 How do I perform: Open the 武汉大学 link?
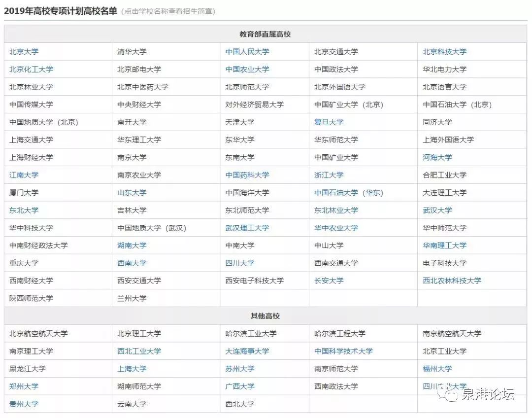click(437, 210)
